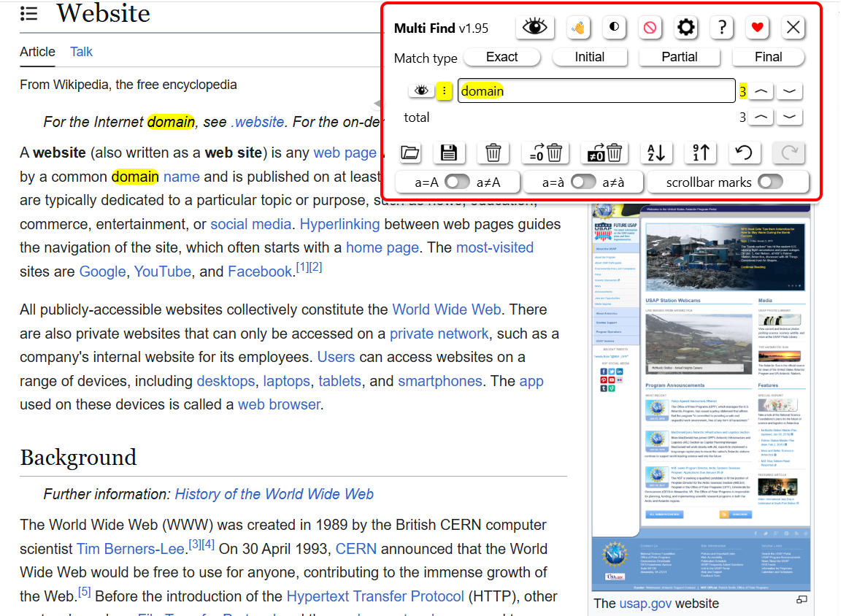Open saved search file folder icon
846x616 pixels.
tap(410, 153)
